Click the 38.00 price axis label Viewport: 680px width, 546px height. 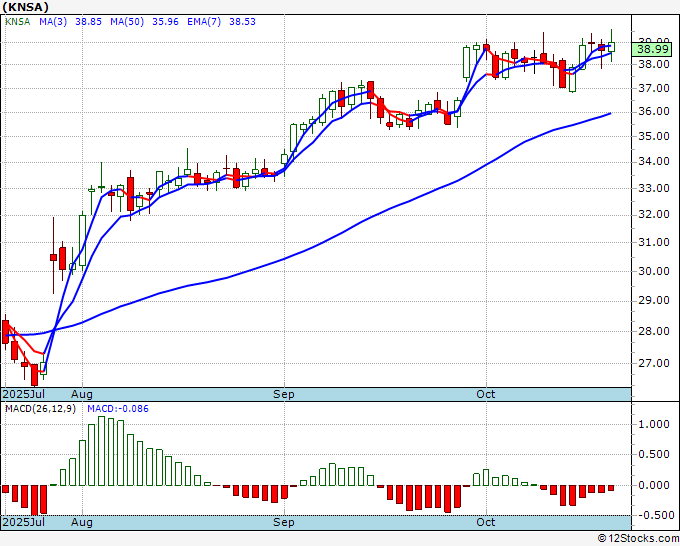coord(654,64)
